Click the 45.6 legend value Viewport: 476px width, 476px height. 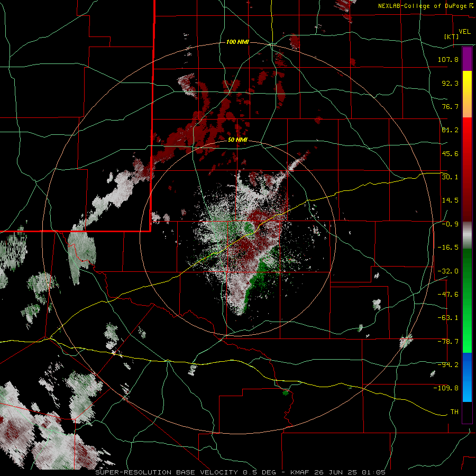click(x=450, y=153)
